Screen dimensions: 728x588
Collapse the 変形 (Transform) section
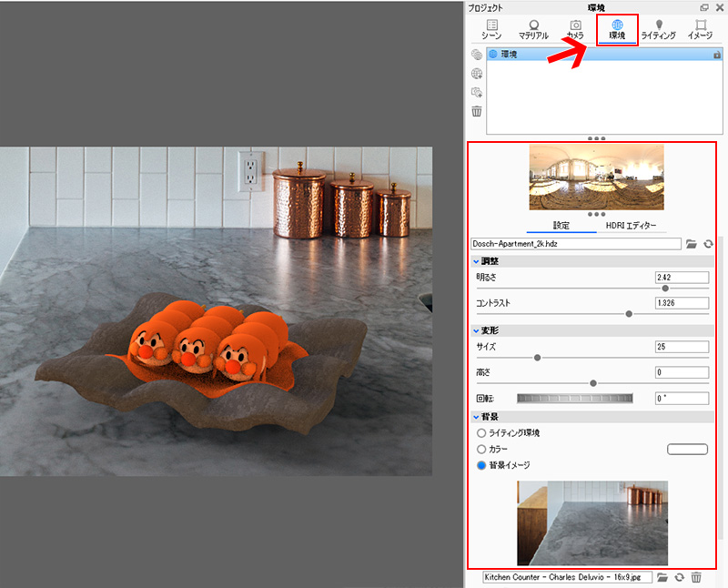(x=476, y=331)
